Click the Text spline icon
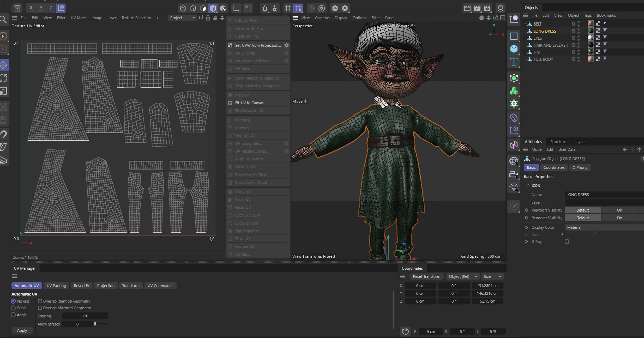Viewport: 644px width, 338px height. [514, 62]
